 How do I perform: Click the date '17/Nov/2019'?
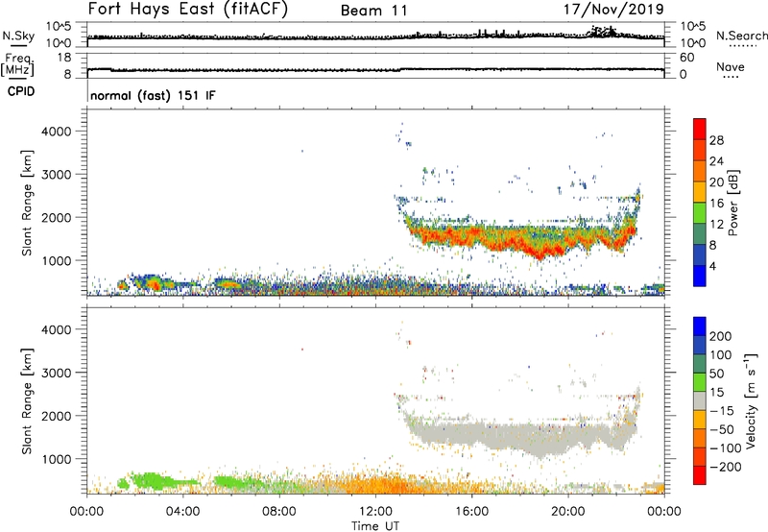613,10
